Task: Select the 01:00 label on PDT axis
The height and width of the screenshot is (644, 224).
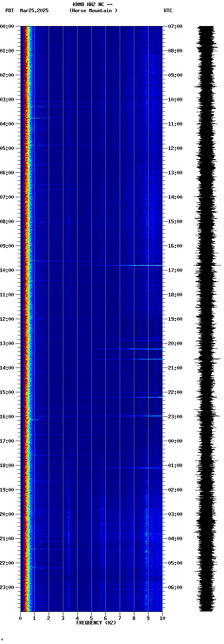Action: pos(7,51)
